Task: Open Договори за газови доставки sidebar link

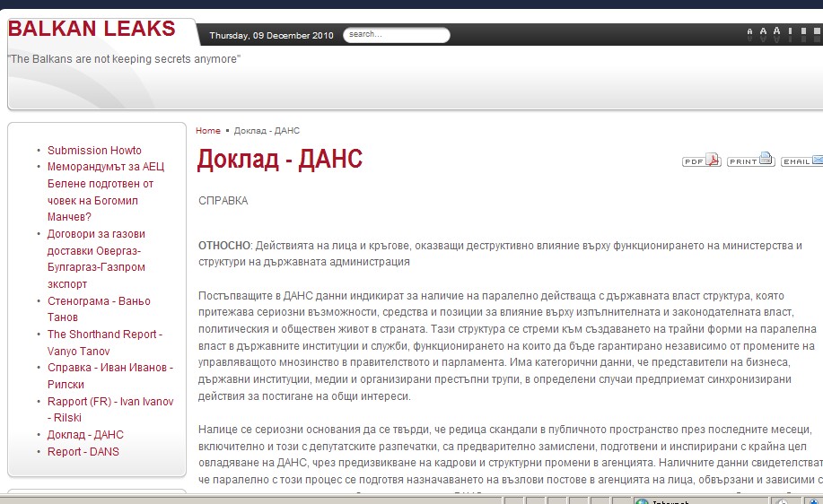Action: [x=96, y=258]
